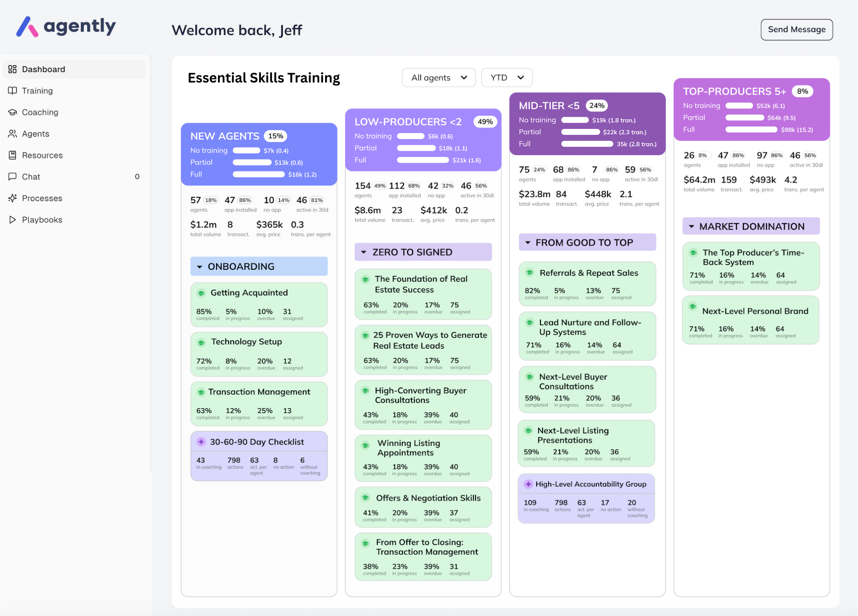
Task: Collapse the MARKET DOMINATION section
Action: click(691, 227)
